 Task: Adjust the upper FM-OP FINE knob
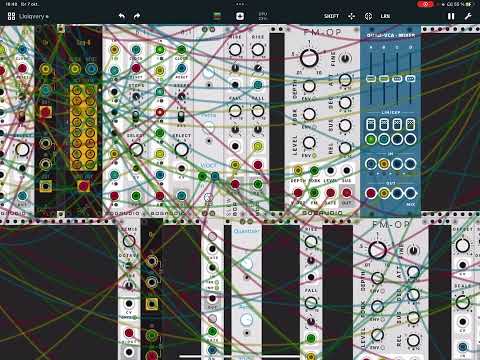(x=345, y=59)
